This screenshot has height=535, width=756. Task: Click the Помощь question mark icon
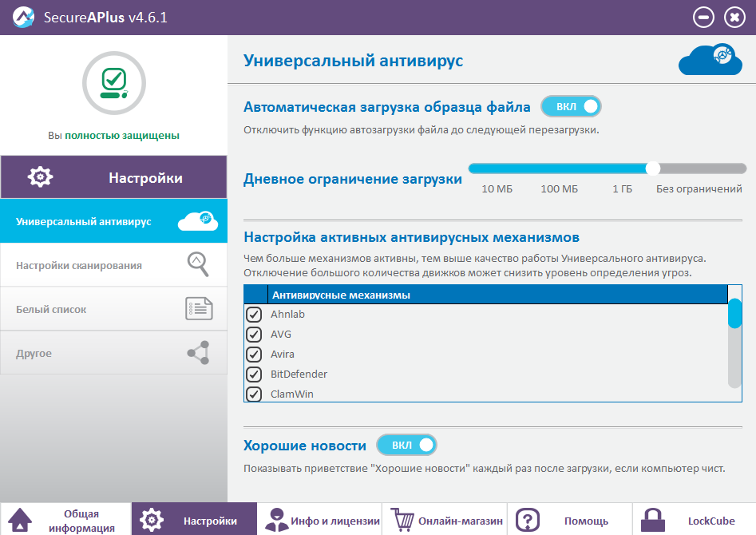tap(528, 520)
